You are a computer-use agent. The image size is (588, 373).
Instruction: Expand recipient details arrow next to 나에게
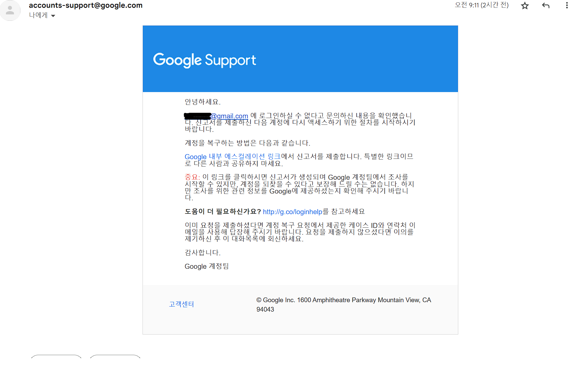[53, 16]
